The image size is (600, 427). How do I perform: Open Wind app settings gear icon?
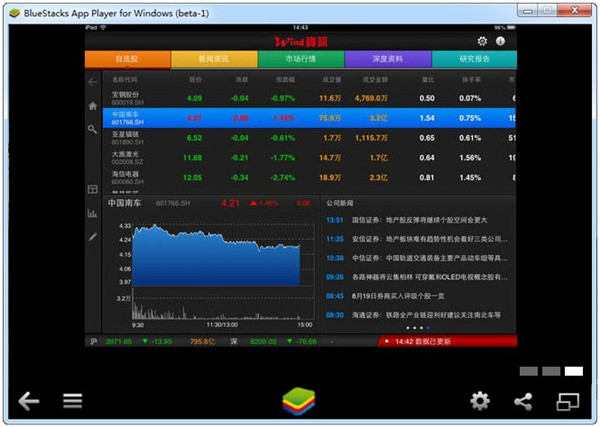coord(482,41)
